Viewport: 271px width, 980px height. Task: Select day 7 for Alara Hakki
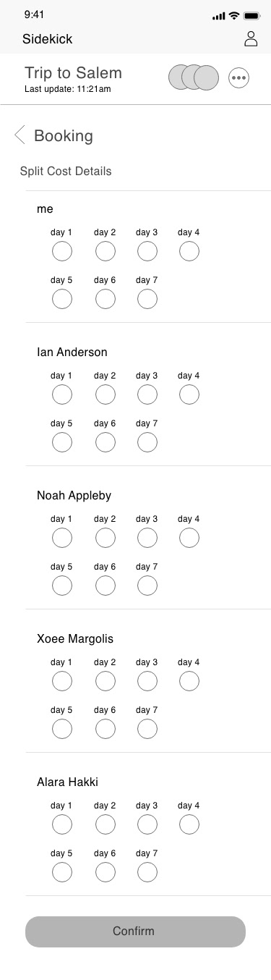pos(147,872)
